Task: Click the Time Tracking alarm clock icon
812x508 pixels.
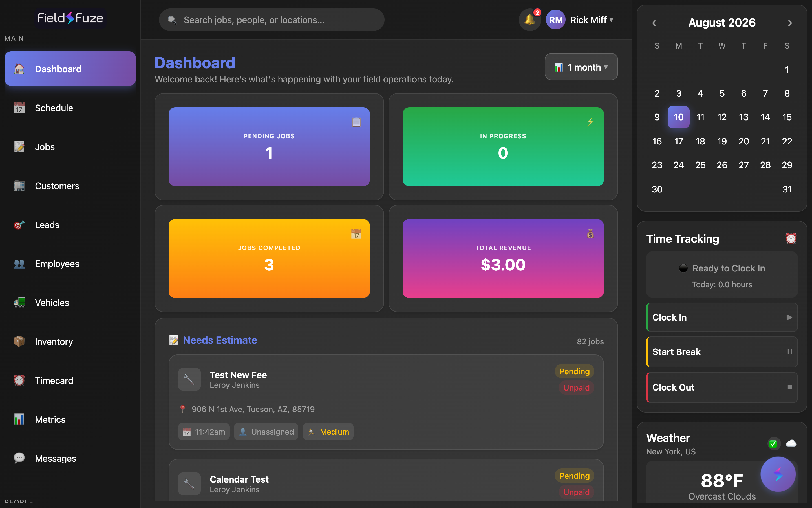Action: pos(791,238)
